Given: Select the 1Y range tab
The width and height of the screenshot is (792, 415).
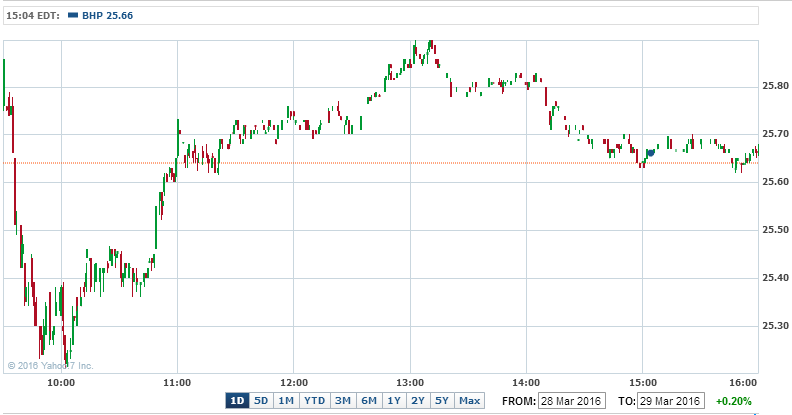Looking at the screenshot, I should 394,401.
